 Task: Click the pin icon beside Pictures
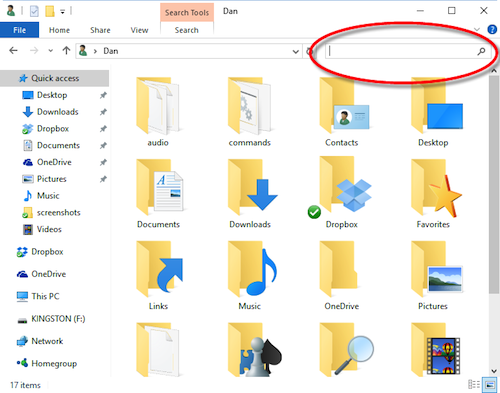click(103, 179)
